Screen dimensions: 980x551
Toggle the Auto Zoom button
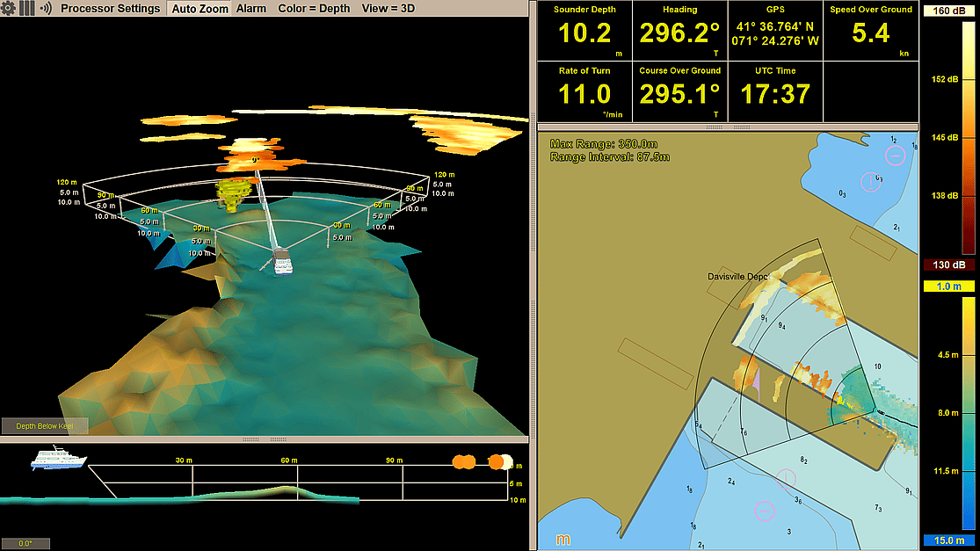[x=200, y=9]
